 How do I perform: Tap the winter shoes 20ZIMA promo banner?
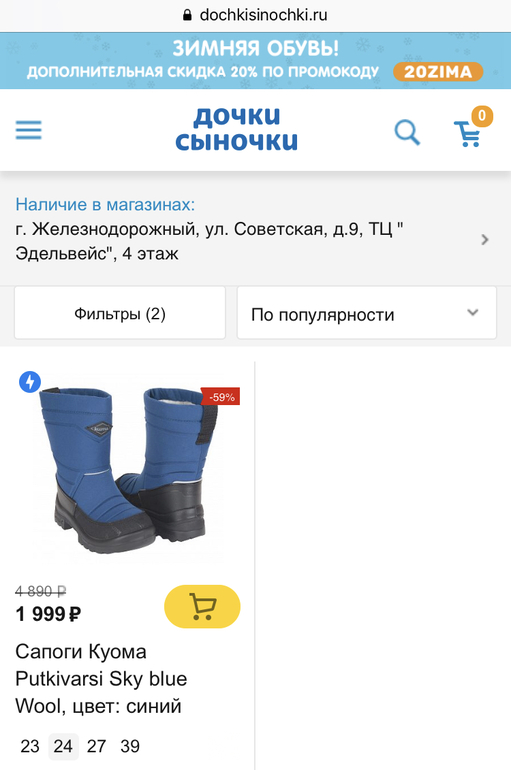[x=255, y=60]
